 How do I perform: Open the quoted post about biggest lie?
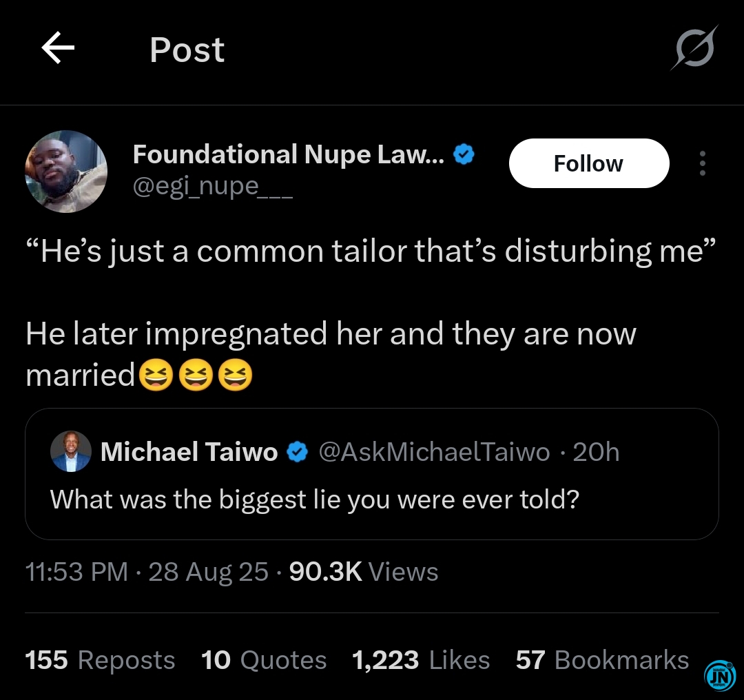coord(371,473)
